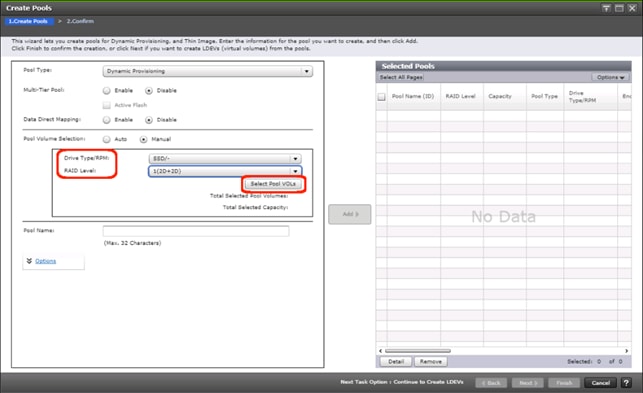Image resolution: width=643 pixels, height=393 pixels.
Task: Click the filter/pin icon in title bar
Action: (607, 8)
